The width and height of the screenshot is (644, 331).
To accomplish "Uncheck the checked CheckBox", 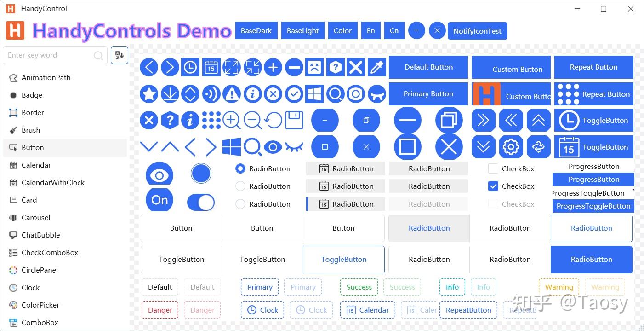I will (x=493, y=186).
